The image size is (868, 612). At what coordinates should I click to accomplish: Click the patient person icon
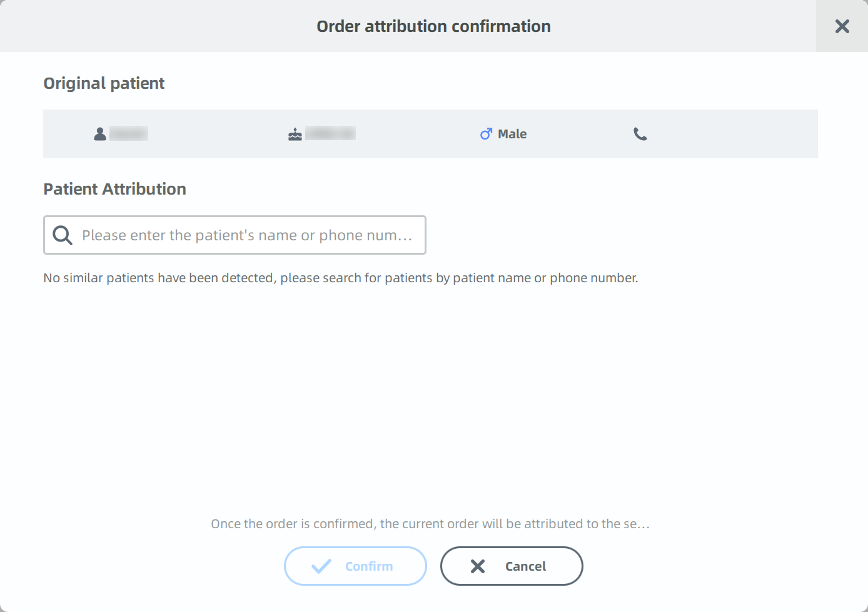coord(100,134)
